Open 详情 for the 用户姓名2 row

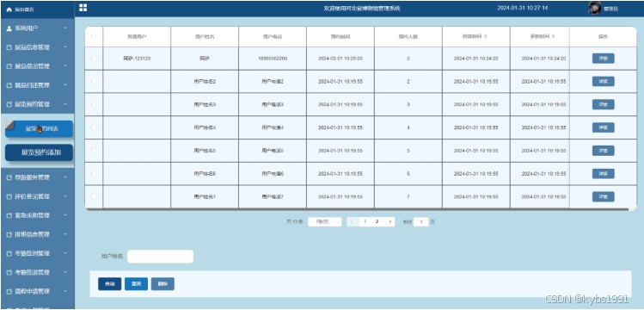click(x=603, y=82)
